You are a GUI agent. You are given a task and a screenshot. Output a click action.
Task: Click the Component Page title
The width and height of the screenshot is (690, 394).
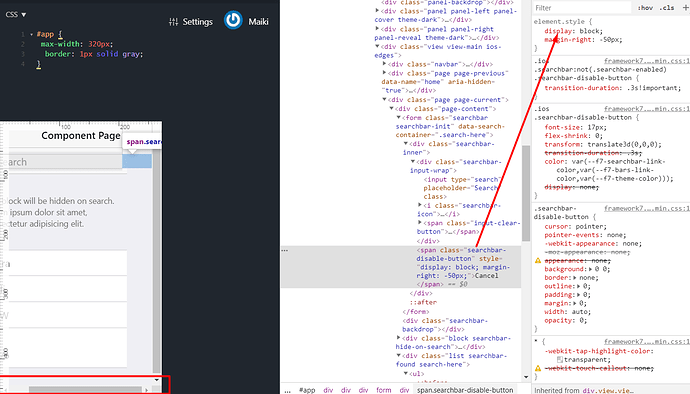(x=81, y=136)
